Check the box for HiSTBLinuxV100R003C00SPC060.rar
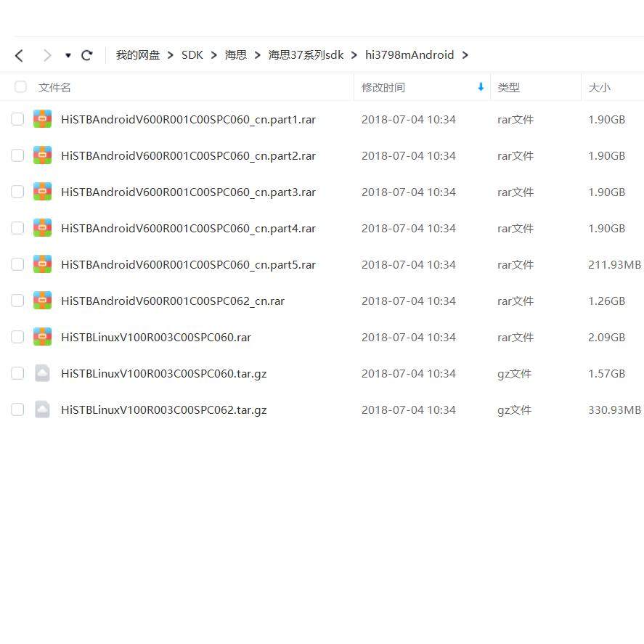This screenshot has height=644, width=644. (x=17, y=337)
